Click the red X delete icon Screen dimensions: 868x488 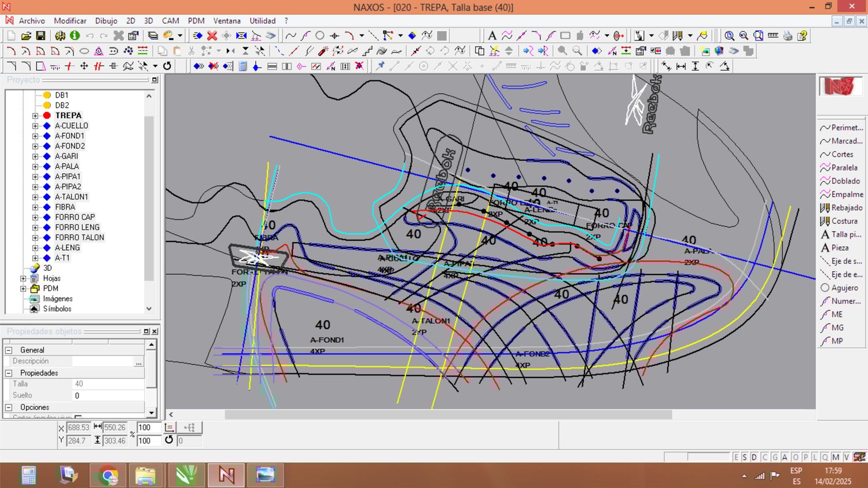point(212,36)
